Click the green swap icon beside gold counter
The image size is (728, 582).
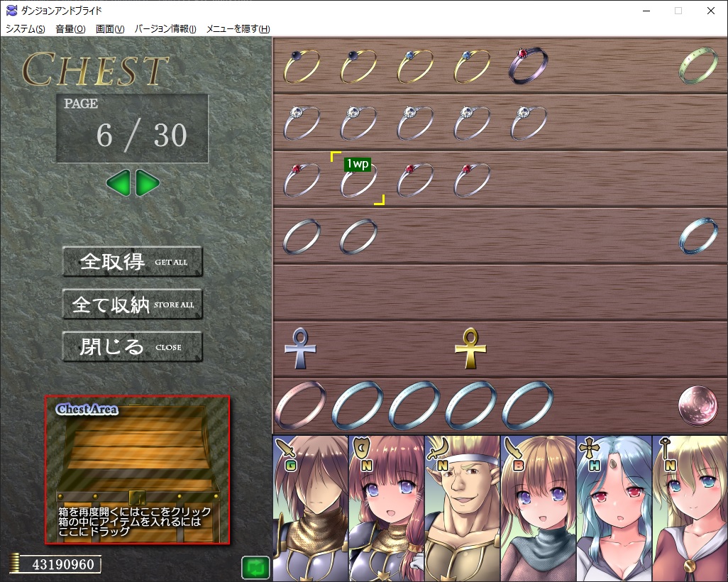pos(255,567)
